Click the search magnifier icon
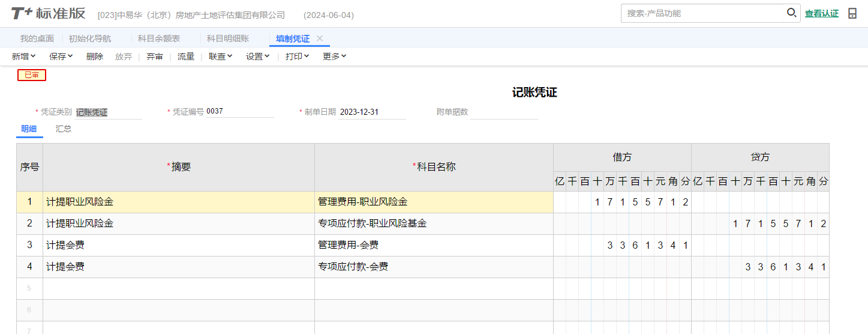 tap(791, 13)
